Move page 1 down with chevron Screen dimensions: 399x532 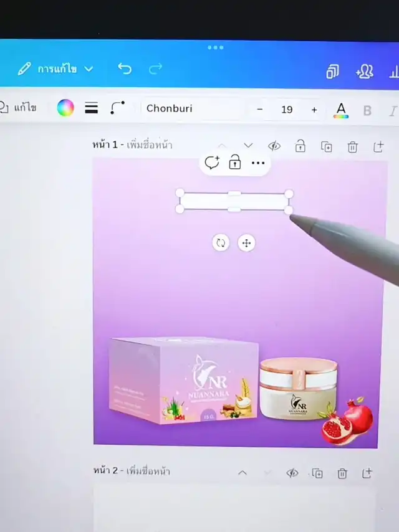tap(248, 146)
